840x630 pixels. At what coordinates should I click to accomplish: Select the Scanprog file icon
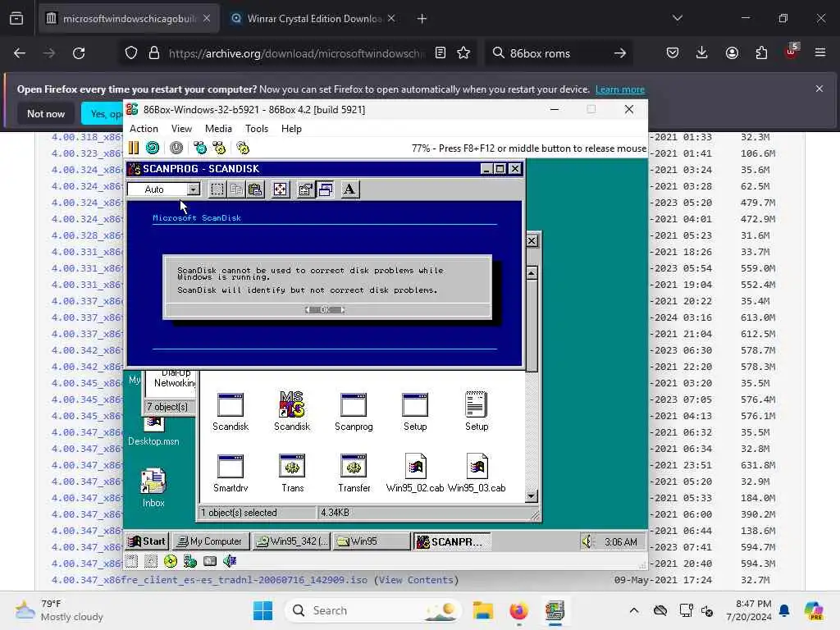click(x=354, y=411)
